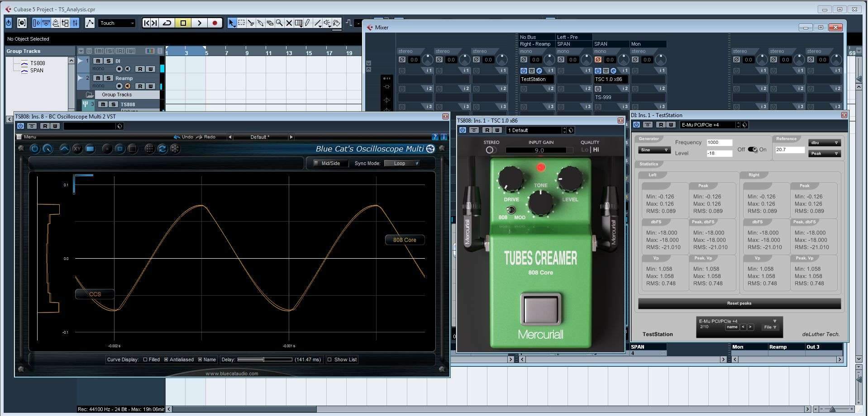Open the Sync Mode Loop dropdown
The width and height of the screenshot is (868, 416).
[x=402, y=163]
